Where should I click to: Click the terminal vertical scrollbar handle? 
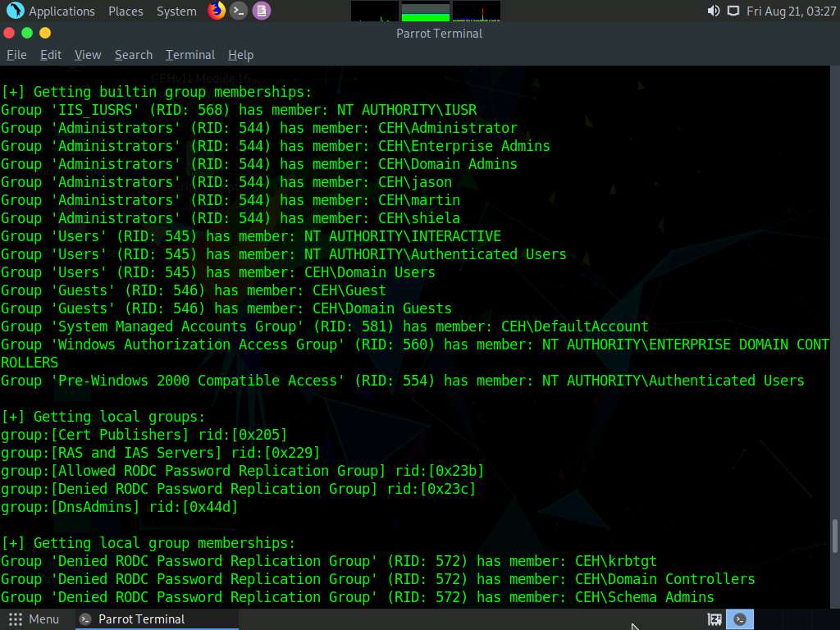click(x=834, y=536)
